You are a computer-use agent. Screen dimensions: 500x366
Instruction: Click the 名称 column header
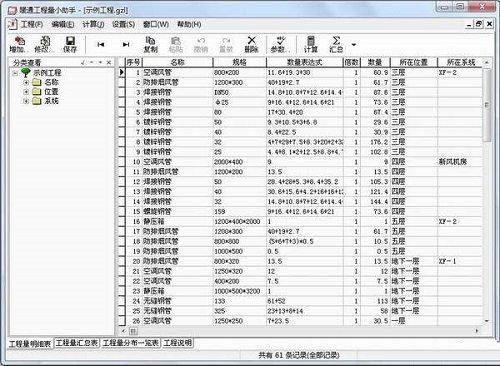coord(178,62)
